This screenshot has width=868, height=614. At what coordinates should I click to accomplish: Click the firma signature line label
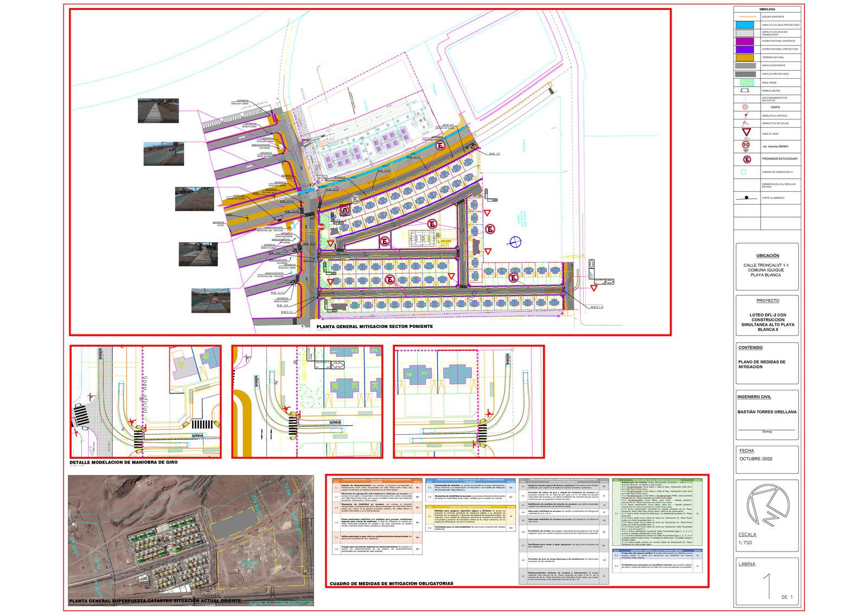point(767,432)
